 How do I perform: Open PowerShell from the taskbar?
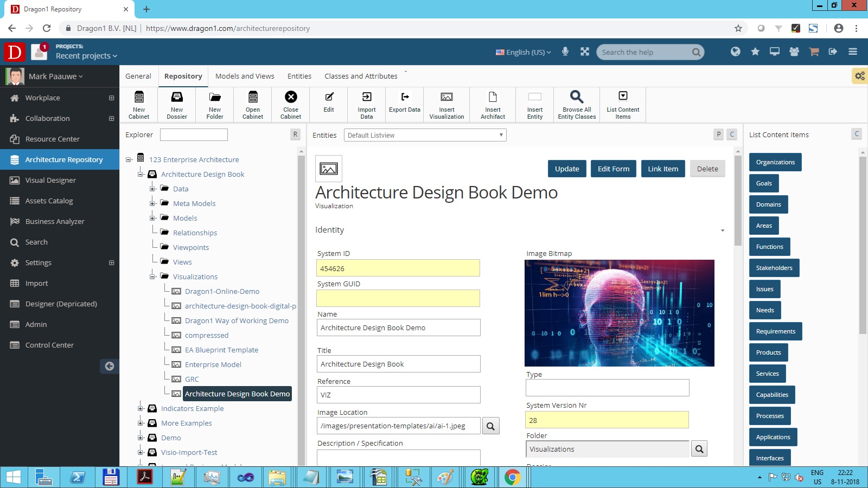[78, 477]
